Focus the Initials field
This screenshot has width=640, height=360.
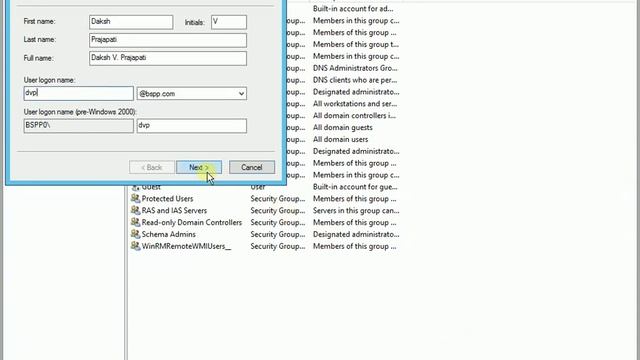tap(229, 22)
